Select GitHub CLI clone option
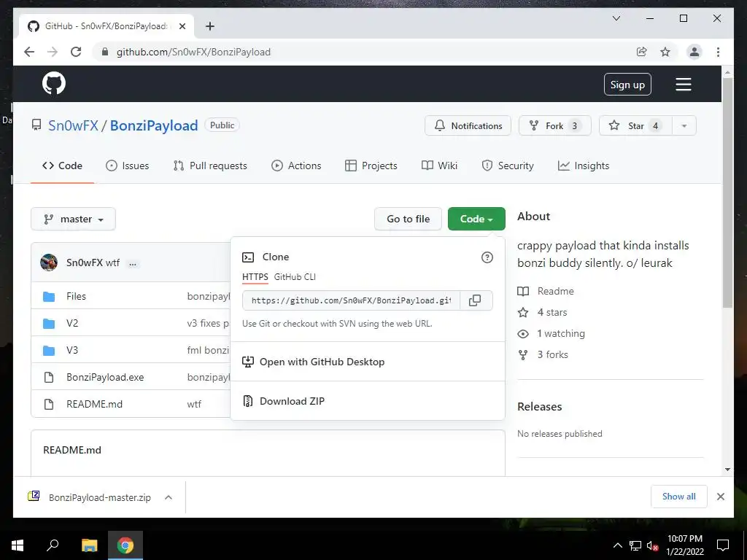 pyautogui.click(x=295, y=277)
